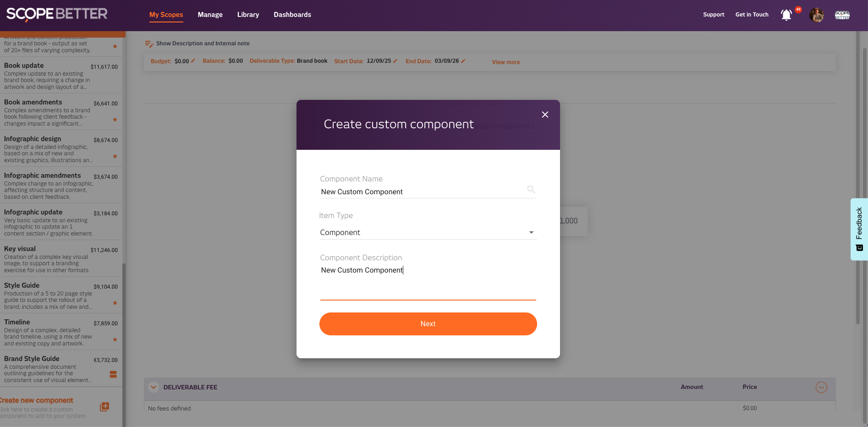Click the Create new component plus icon
The image size is (868, 427).
coord(104,407)
